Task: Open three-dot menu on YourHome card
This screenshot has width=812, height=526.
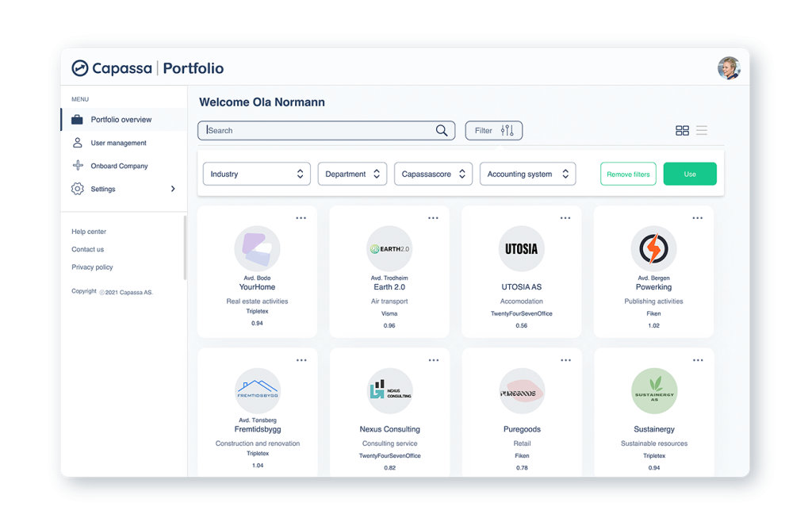Action: pyautogui.click(x=301, y=218)
